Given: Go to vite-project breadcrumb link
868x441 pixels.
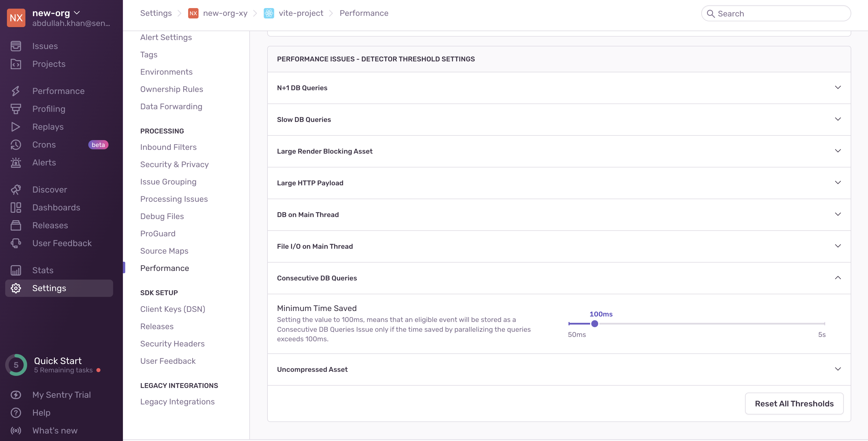Looking at the screenshot, I should (301, 13).
